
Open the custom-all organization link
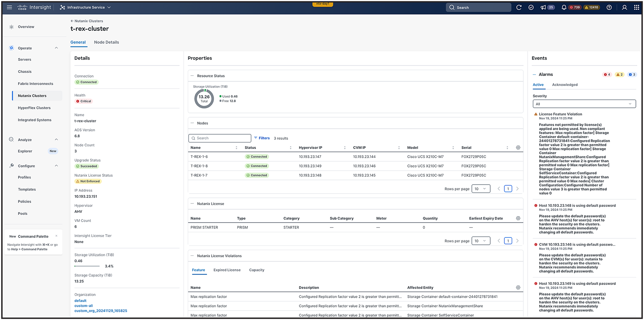(x=84, y=306)
